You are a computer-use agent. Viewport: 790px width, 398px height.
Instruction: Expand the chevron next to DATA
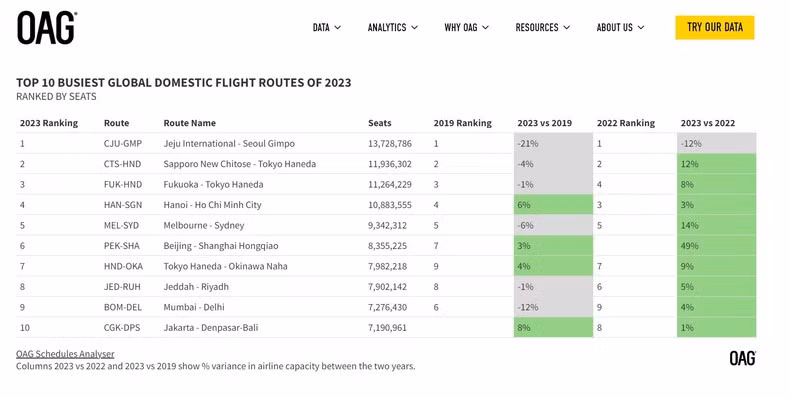click(x=338, y=28)
